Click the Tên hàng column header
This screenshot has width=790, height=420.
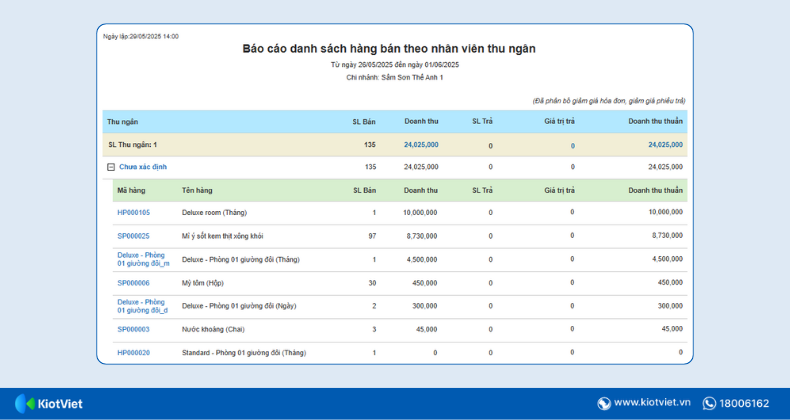197,190
